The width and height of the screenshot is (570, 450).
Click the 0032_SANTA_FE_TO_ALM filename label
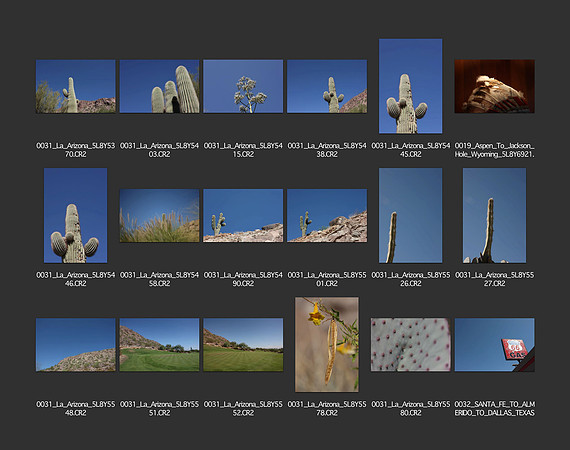coord(494,408)
